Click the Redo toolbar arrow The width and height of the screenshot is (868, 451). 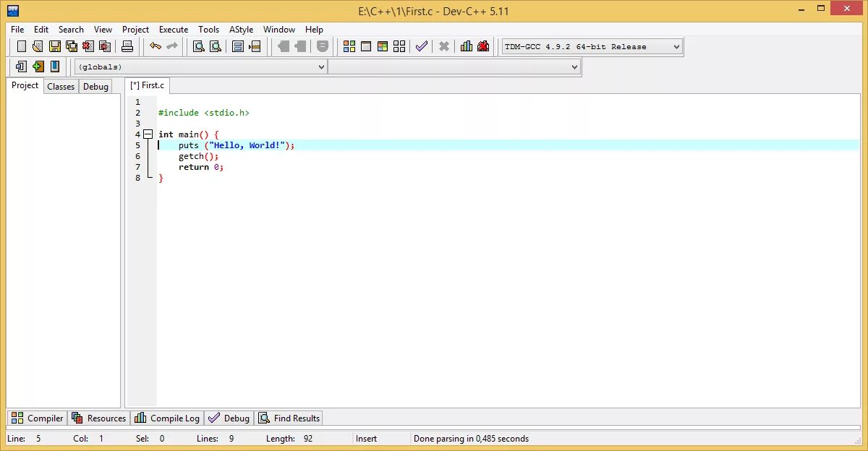[172, 46]
